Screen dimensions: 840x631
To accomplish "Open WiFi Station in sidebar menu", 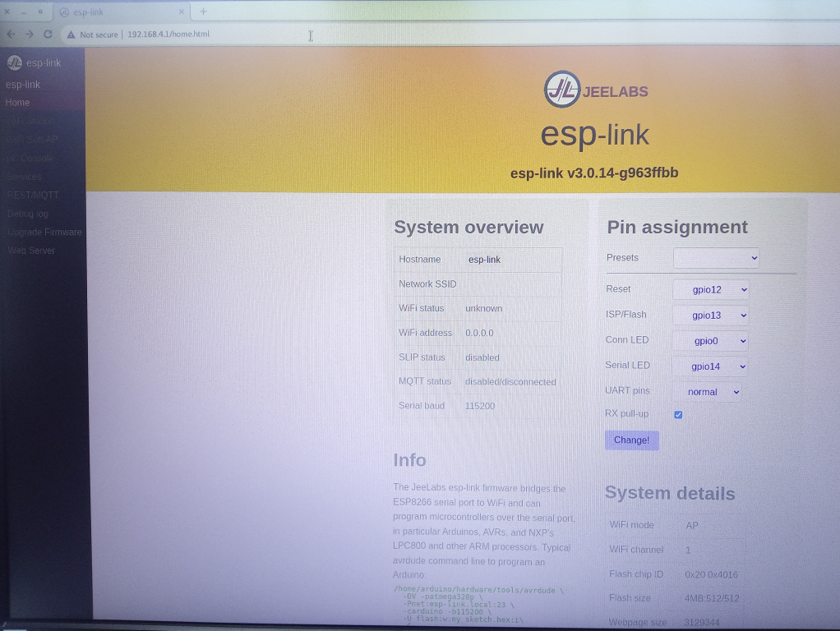I will pyautogui.click(x=31, y=121).
